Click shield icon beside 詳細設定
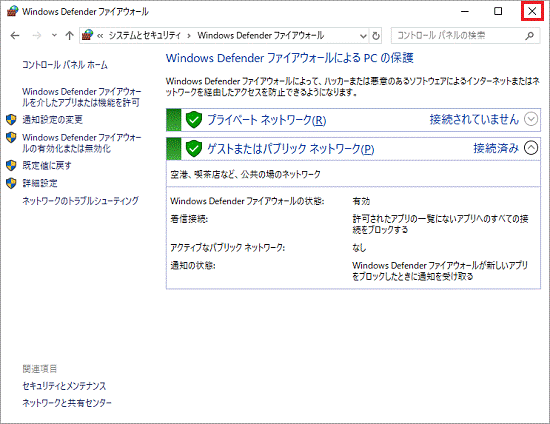Viewport: 550px width, 424px height. [11, 183]
